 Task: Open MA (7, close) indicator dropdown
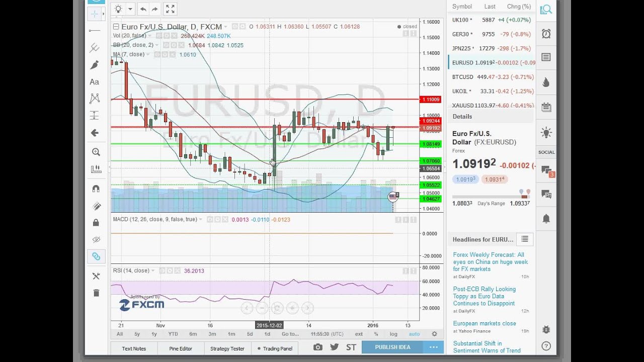point(148,55)
